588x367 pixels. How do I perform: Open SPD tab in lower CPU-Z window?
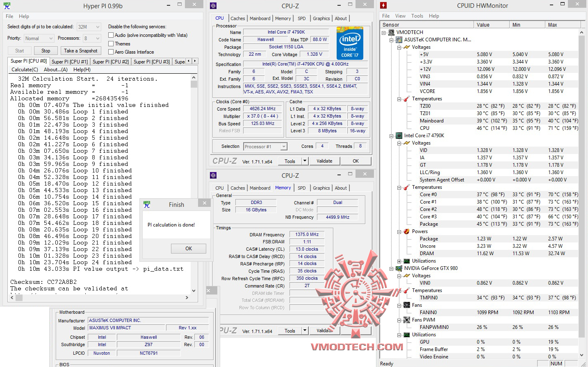302,188
